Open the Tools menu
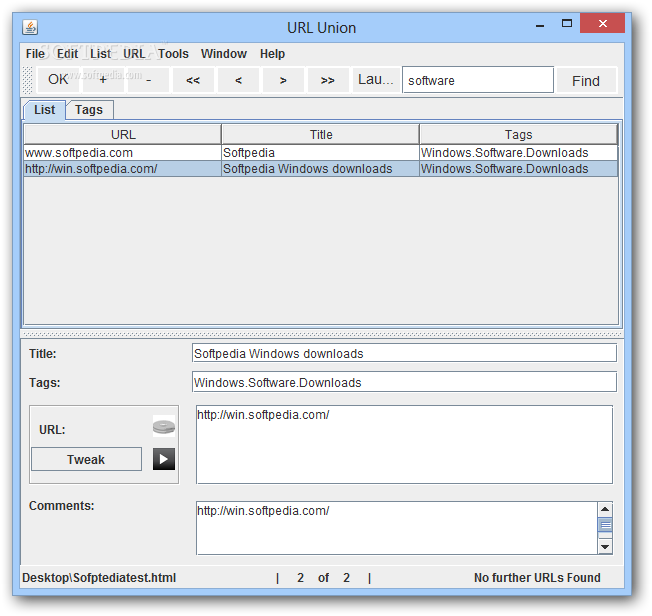The height and width of the screenshot is (616, 652). (x=173, y=54)
